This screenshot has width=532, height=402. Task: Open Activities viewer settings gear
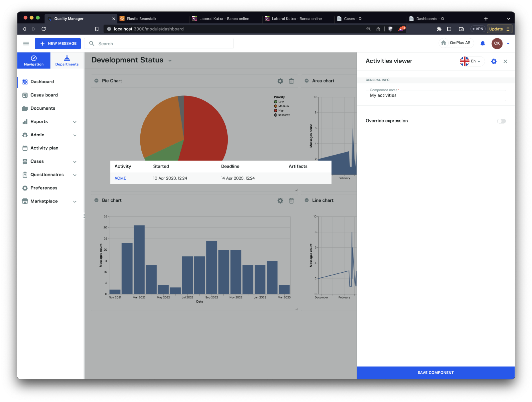click(494, 62)
